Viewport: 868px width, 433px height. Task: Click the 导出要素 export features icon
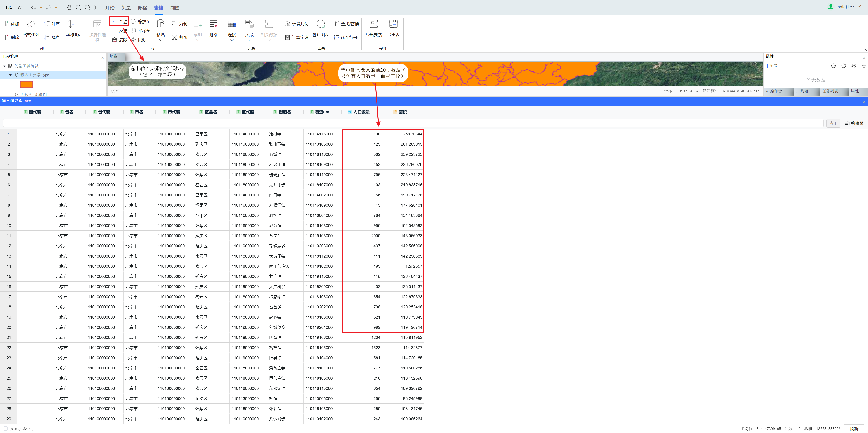tap(374, 24)
